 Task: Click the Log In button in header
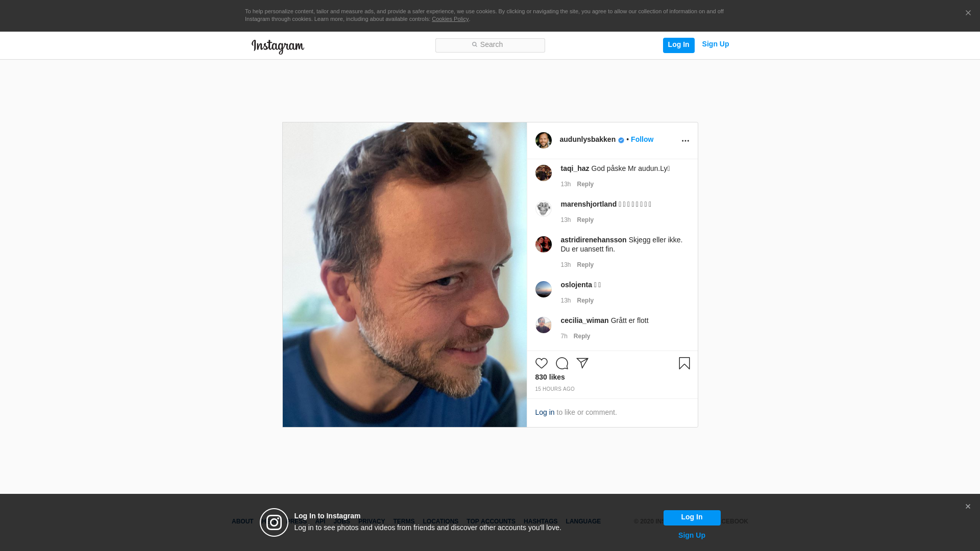pyautogui.click(x=678, y=45)
